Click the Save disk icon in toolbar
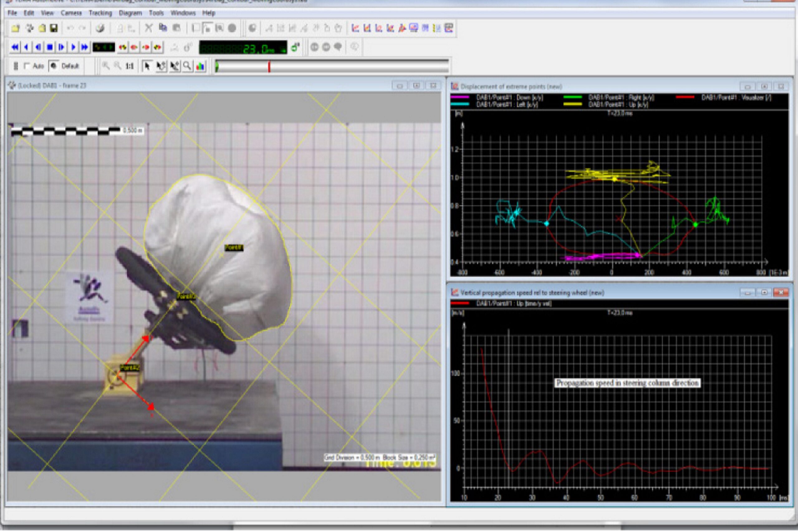 (x=54, y=28)
